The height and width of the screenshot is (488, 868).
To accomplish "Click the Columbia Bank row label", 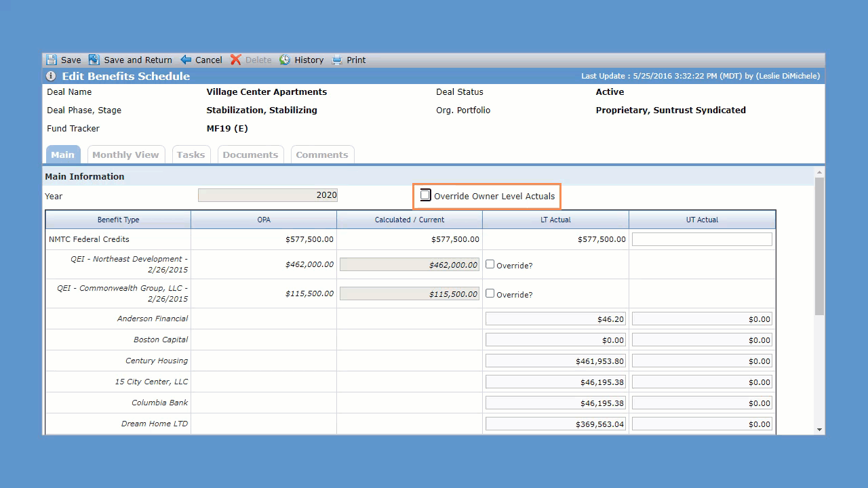I will [160, 403].
